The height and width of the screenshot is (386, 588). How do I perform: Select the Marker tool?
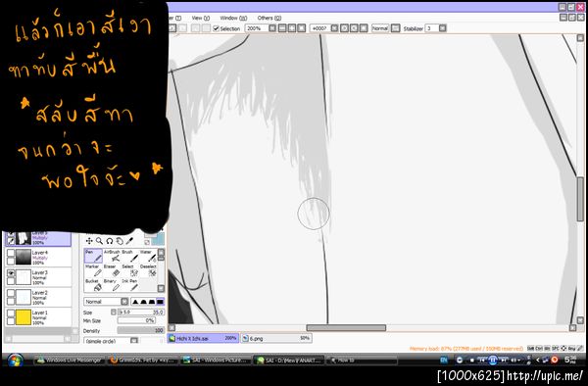[x=93, y=270]
